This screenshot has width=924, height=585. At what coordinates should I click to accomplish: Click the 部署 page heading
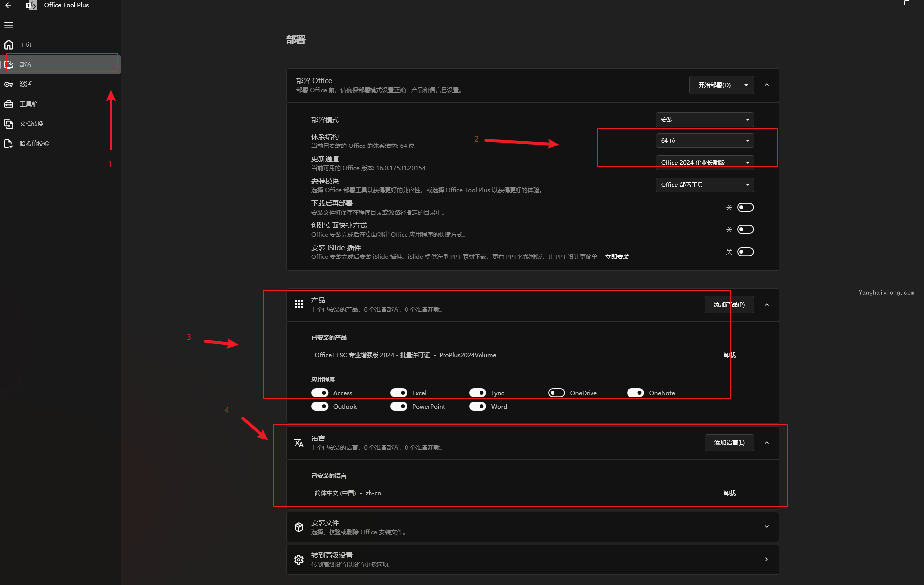[x=296, y=40]
